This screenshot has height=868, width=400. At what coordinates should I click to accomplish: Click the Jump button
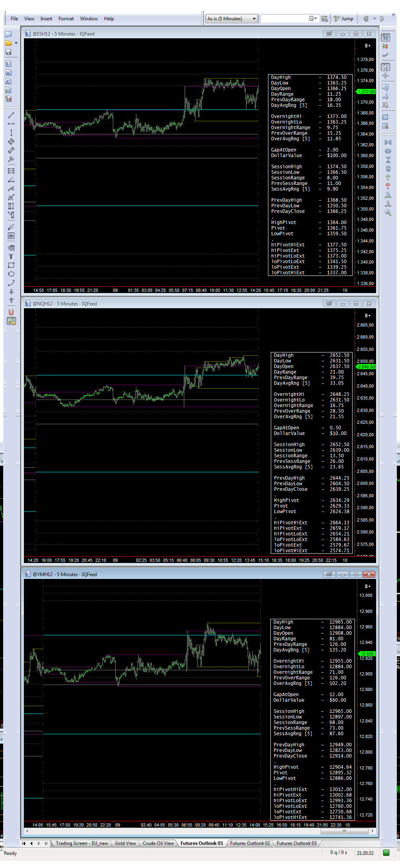point(344,19)
